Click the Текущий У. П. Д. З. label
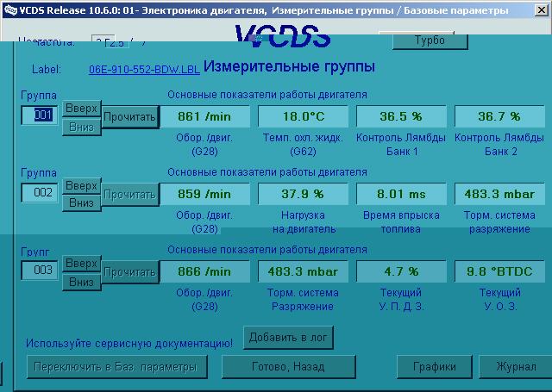 [x=401, y=300]
